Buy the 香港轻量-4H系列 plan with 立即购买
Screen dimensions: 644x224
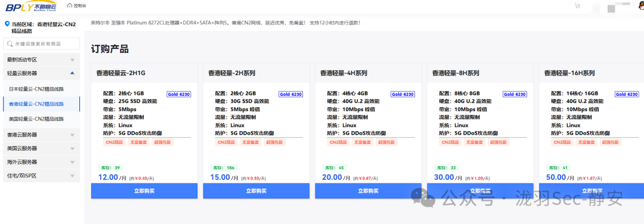369,191
